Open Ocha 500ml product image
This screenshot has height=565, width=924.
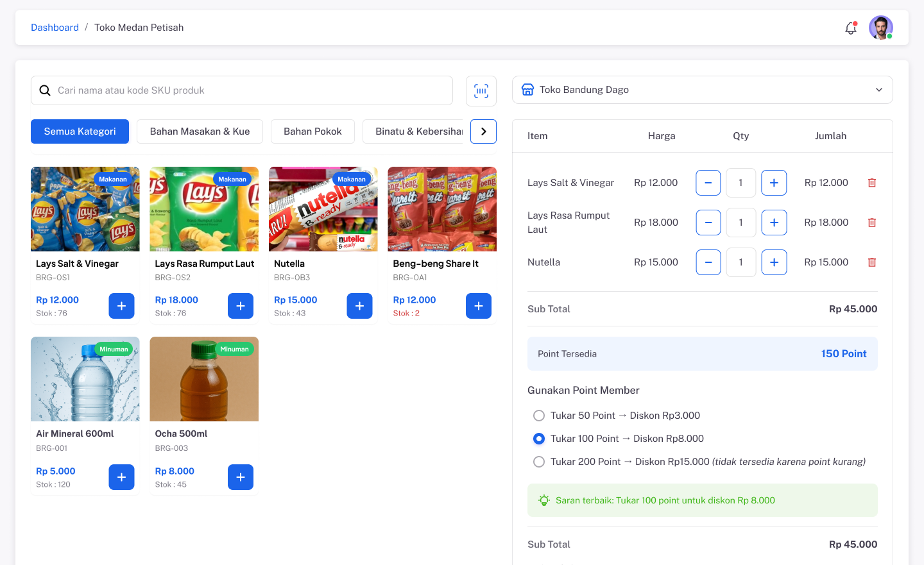click(x=204, y=379)
